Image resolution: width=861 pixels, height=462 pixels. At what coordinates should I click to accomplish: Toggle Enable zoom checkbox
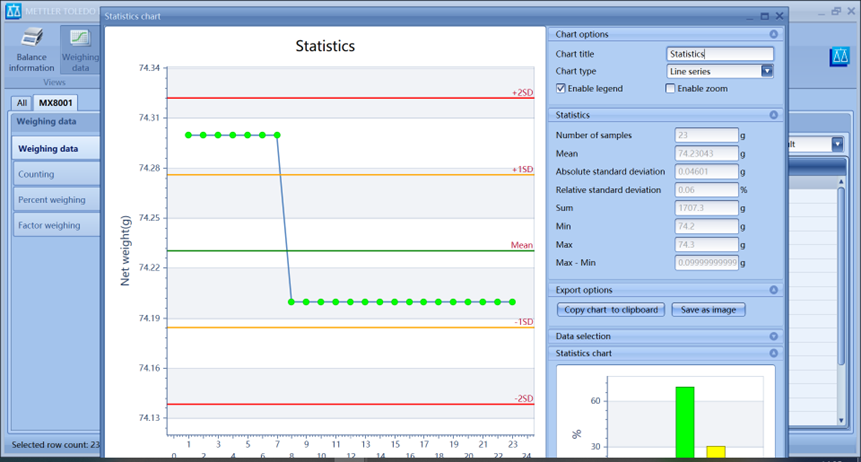670,88
